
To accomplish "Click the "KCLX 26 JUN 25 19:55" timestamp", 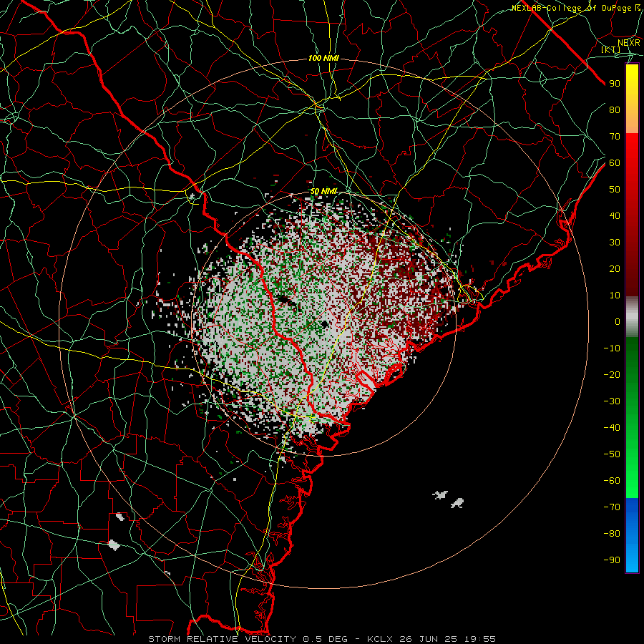I will [431, 639].
